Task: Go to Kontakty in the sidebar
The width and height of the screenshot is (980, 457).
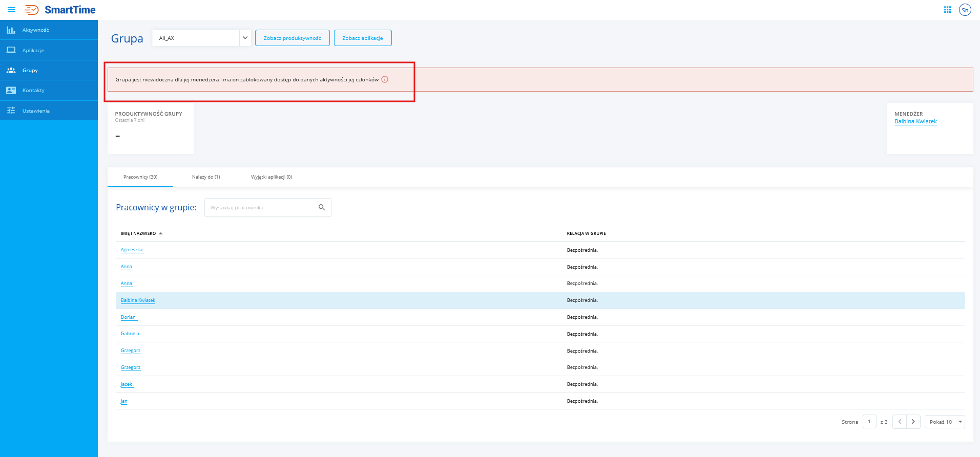Action: 33,91
